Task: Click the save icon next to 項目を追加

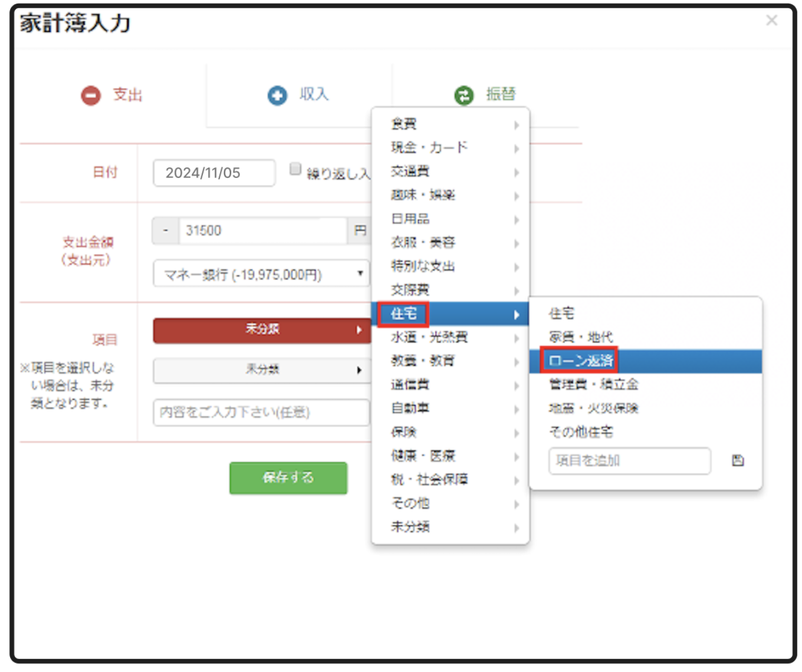Action: coord(738,460)
